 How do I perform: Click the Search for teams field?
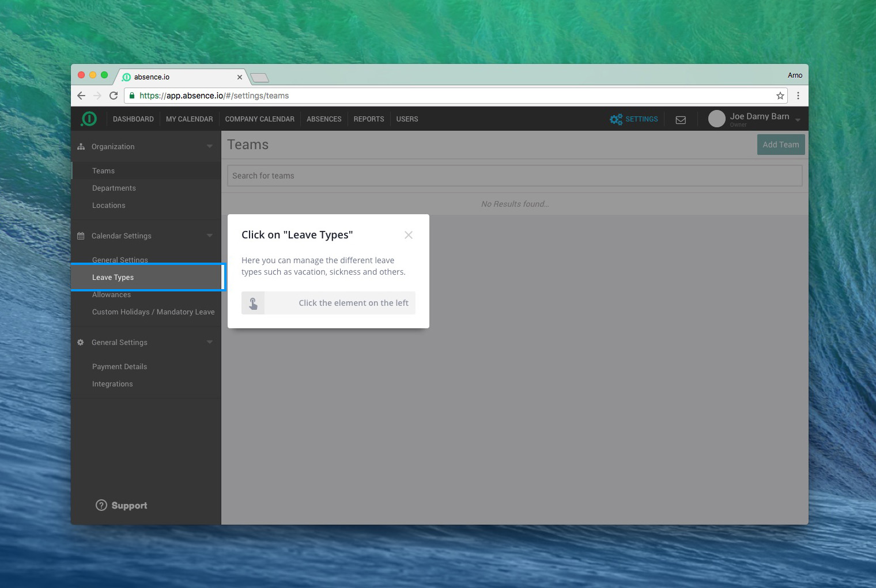(x=514, y=176)
